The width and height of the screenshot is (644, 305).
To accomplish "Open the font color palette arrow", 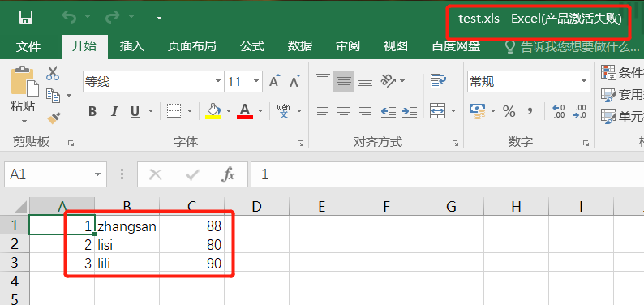I will [x=260, y=111].
